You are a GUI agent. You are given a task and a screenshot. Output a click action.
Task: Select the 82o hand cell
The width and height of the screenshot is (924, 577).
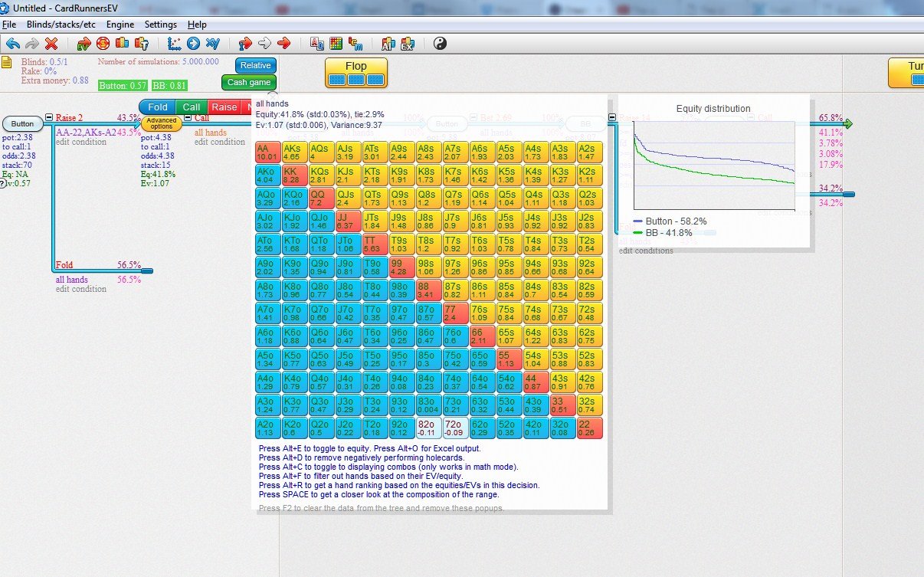click(428, 428)
